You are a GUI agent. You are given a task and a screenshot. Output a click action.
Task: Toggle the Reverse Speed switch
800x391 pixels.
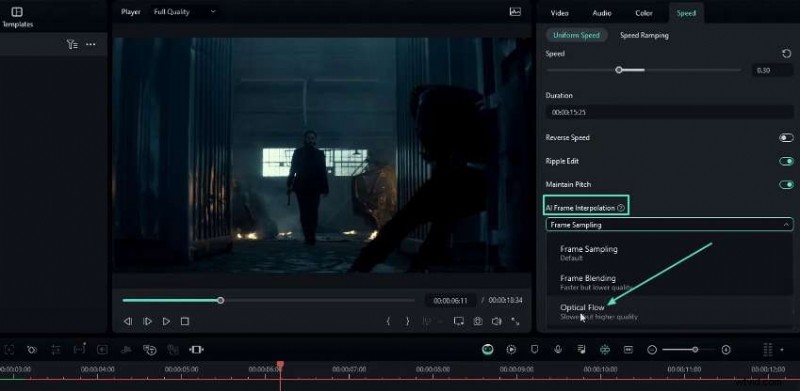click(786, 138)
